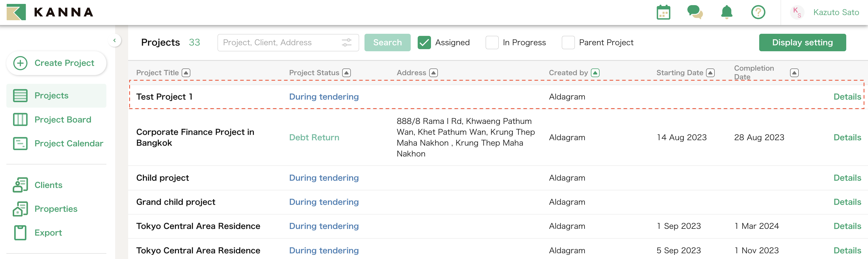
Task: Click the plus icon in Create Project
Action: tap(20, 63)
